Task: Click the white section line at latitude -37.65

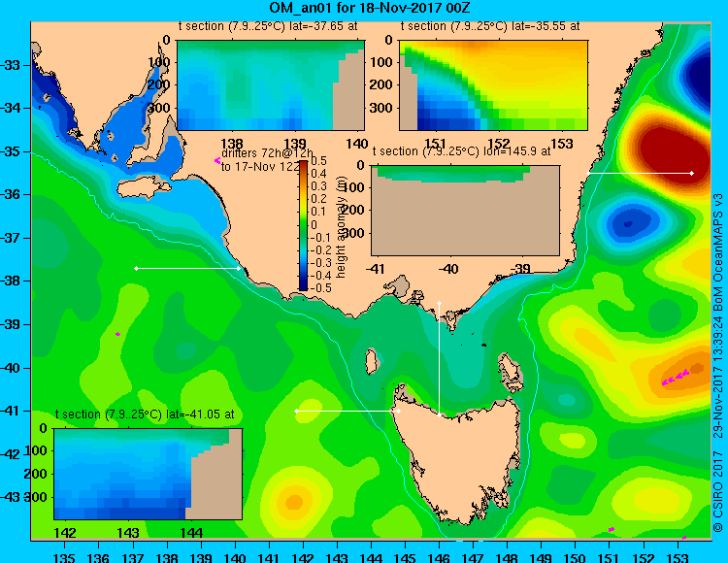Action: pos(187,268)
